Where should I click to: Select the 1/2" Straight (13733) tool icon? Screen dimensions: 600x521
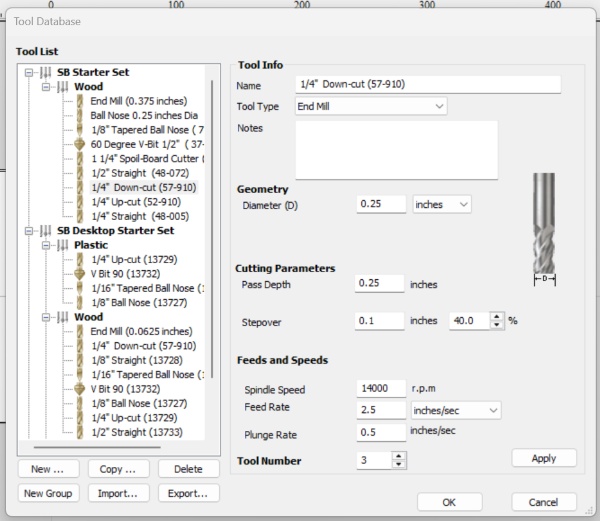click(x=81, y=431)
